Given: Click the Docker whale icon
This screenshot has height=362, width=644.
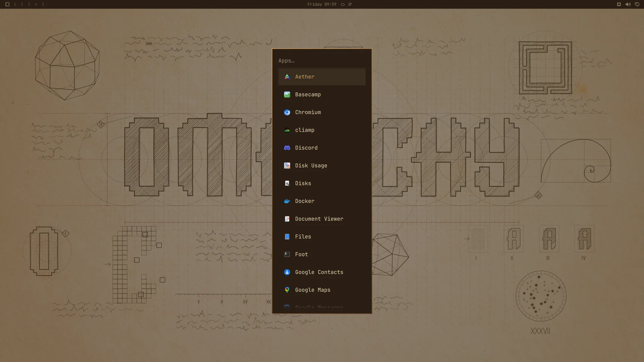Looking at the screenshot, I should click(x=287, y=201).
